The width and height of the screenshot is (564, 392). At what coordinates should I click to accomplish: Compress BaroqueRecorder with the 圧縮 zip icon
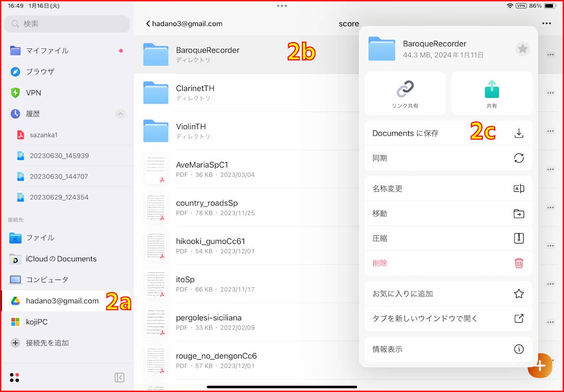coord(519,238)
